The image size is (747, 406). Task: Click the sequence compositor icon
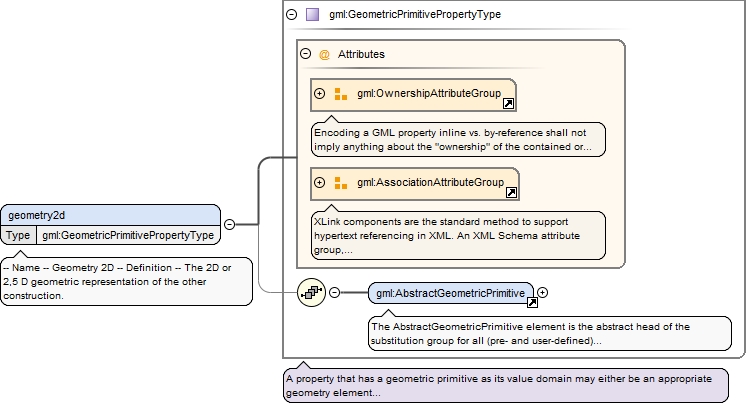click(312, 292)
